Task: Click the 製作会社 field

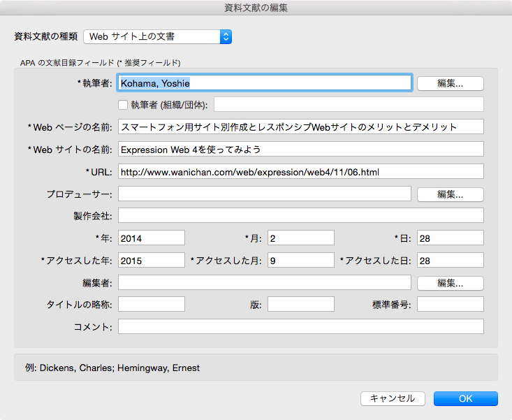Action: pos(301,215)
